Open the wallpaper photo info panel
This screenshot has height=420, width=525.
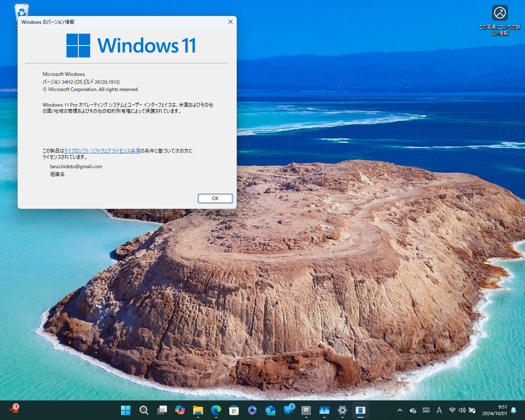coord(500,13)
